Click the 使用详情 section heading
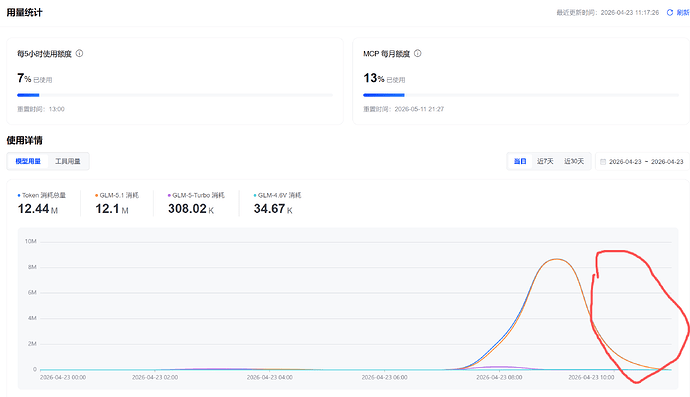 25,140
